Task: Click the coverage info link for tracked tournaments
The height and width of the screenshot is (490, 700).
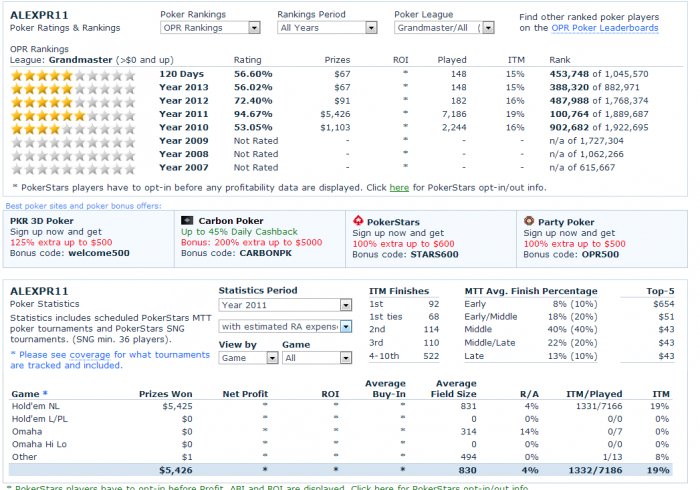Action: (90, 355)
